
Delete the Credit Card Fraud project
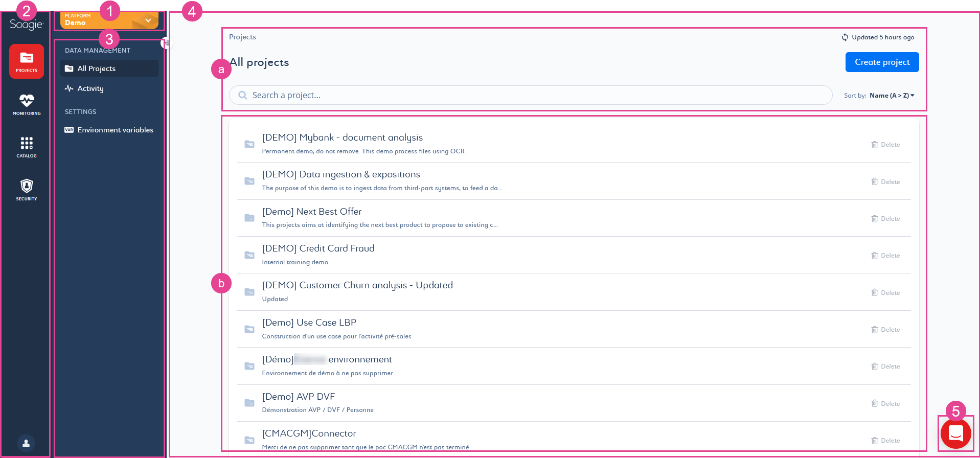pyautogui.click(x=885, y=256)
